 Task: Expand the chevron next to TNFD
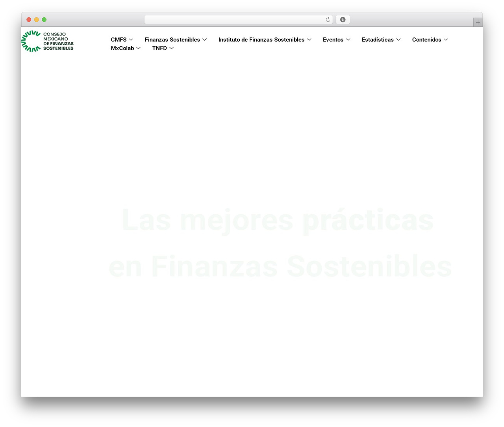coord(172,48)
